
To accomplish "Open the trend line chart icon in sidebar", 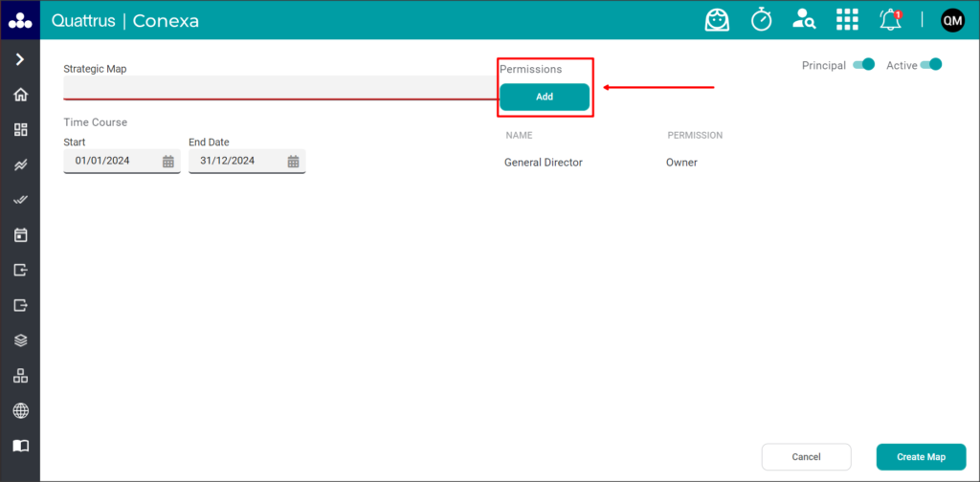I will click(21, 164).
